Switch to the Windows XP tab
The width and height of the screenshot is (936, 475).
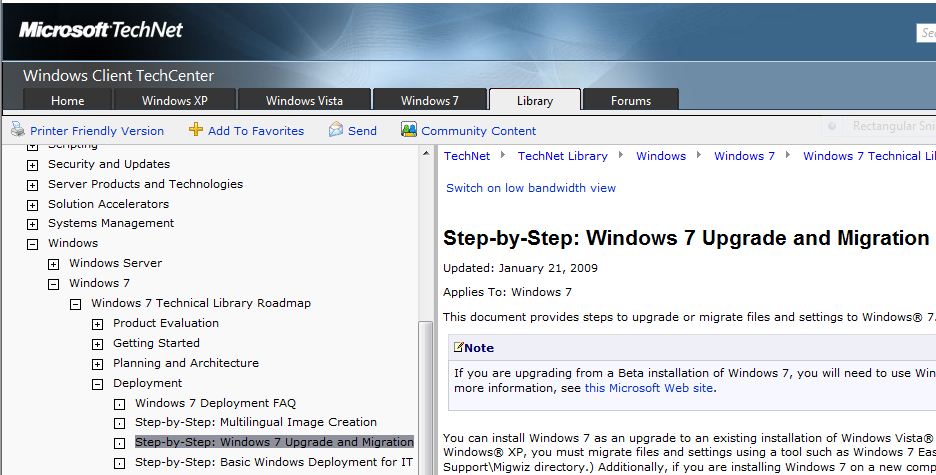(174, 100)
